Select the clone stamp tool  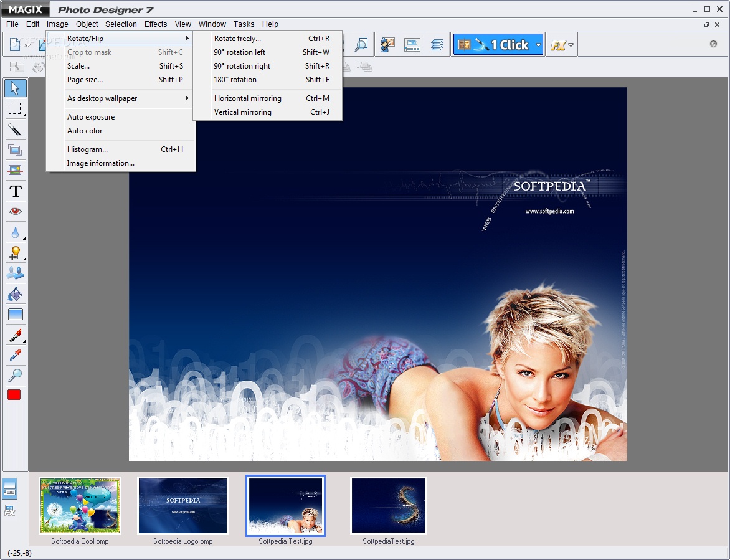[15, 273]
